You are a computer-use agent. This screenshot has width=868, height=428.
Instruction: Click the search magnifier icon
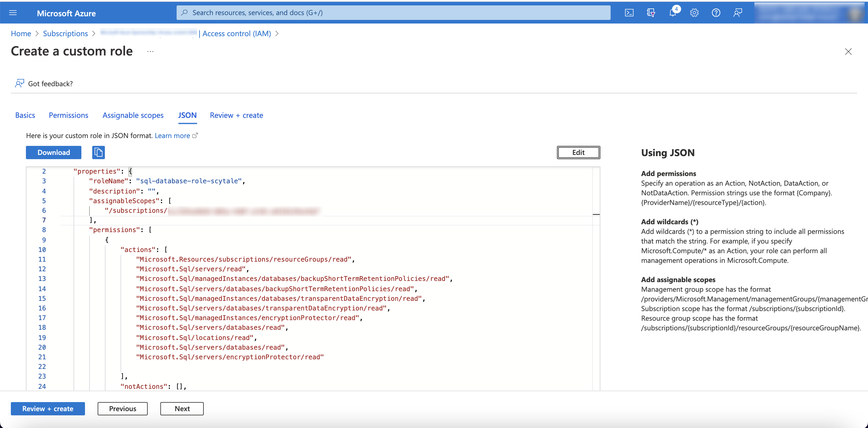point(184,12)
